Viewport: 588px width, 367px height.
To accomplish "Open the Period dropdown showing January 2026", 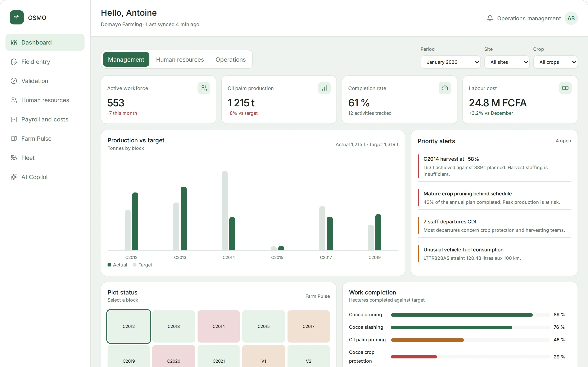I will pyautogui.click(x=451, y=62).
